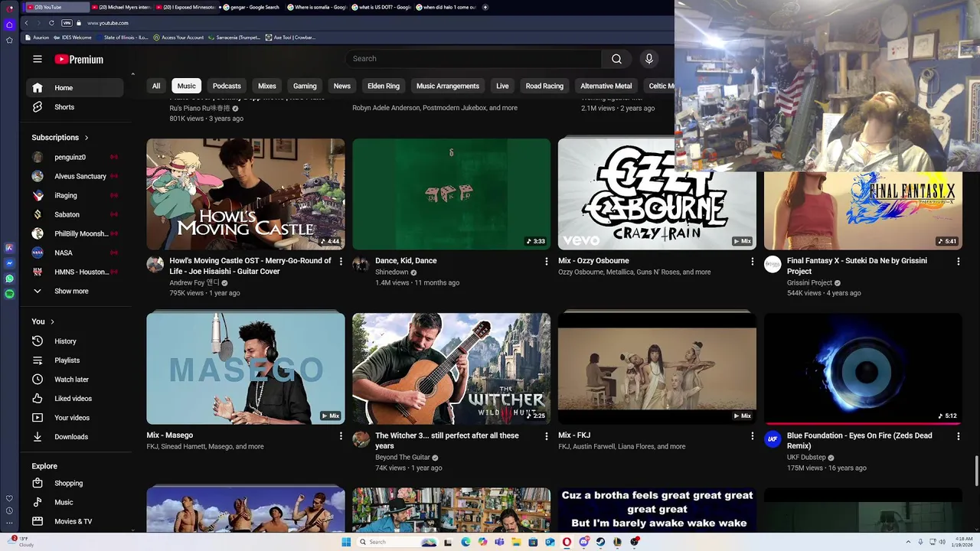Open Shinedown channel link
Screen dimensions: 980x551
391,272
